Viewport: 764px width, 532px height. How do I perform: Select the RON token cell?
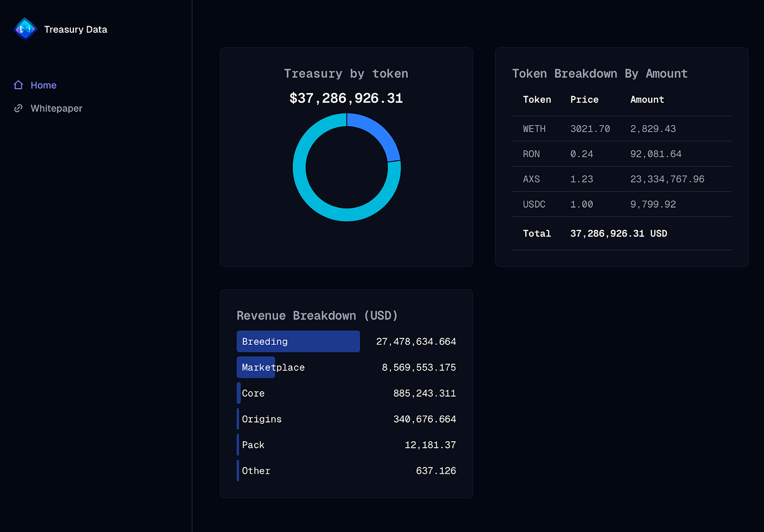pos(531,154)
